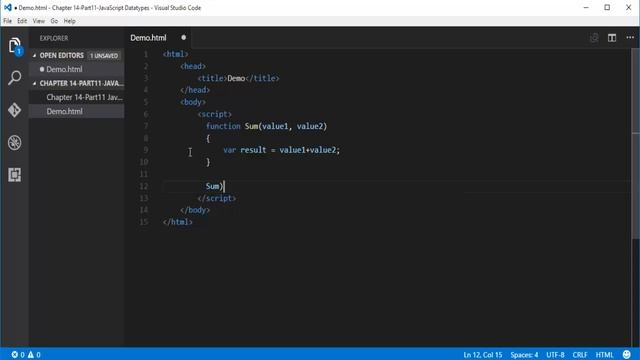Open the Edit menu
The image size is (640, 360).
(x=22, y=21)
